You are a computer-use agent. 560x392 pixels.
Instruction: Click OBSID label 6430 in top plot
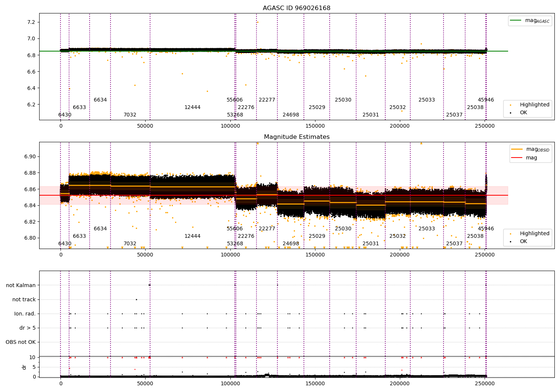coord(65,115)
